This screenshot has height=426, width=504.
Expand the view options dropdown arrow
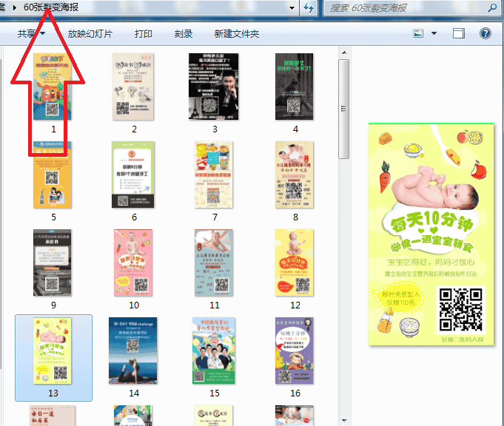pyautogui.click(x=434, y=33)
